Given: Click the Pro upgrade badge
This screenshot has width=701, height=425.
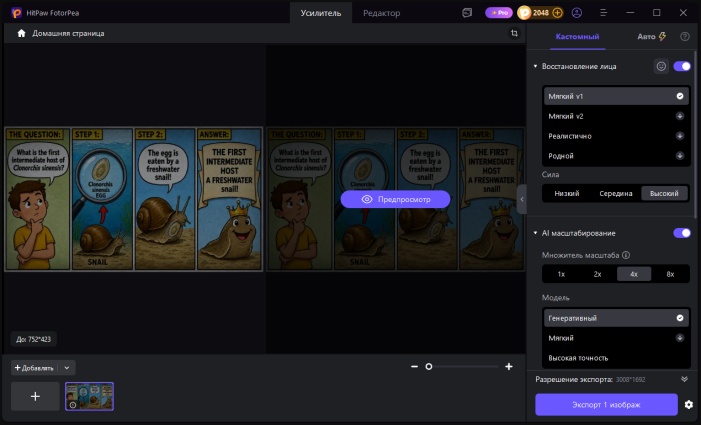Looking at the screenshot, I should point(499,13).
